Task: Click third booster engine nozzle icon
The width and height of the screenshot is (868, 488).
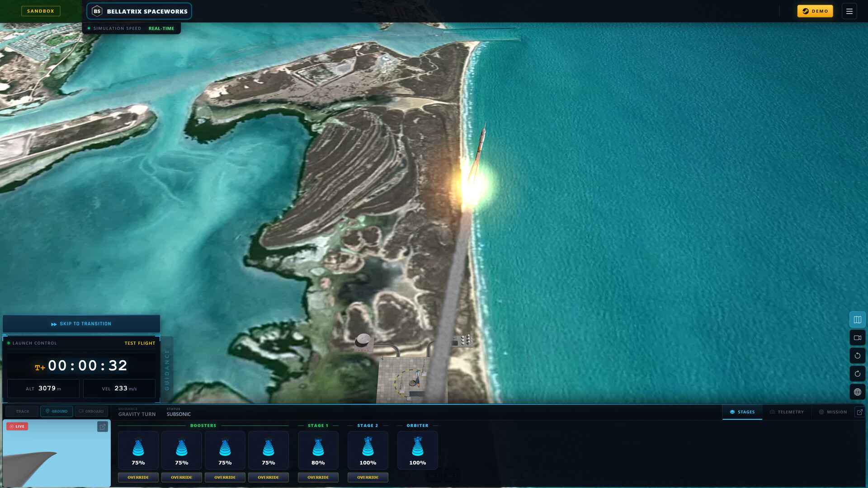Action: [x=225, y=447]
